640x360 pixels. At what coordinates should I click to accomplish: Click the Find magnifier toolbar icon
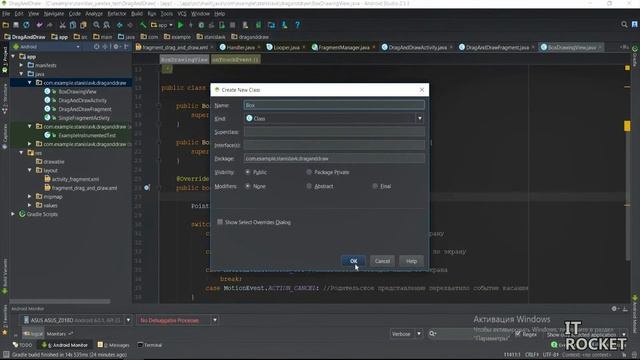[96, 25]
